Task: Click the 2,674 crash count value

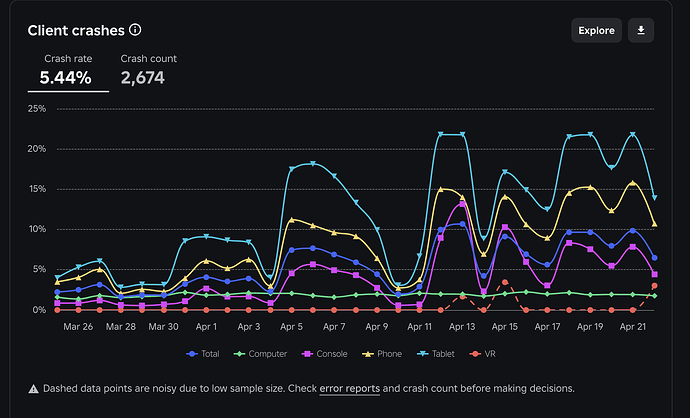Action: pyautogui.click(x=143, y=78)
